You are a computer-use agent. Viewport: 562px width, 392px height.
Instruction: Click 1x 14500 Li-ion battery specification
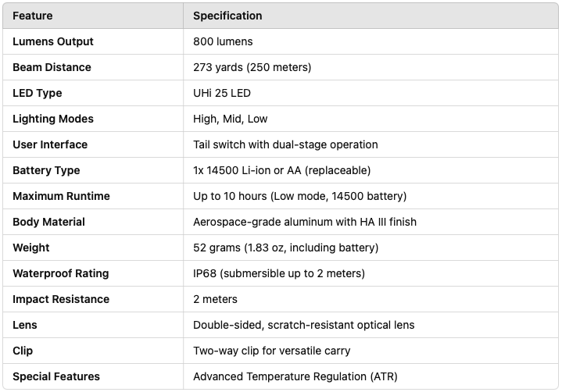click(x=281, y=170)
